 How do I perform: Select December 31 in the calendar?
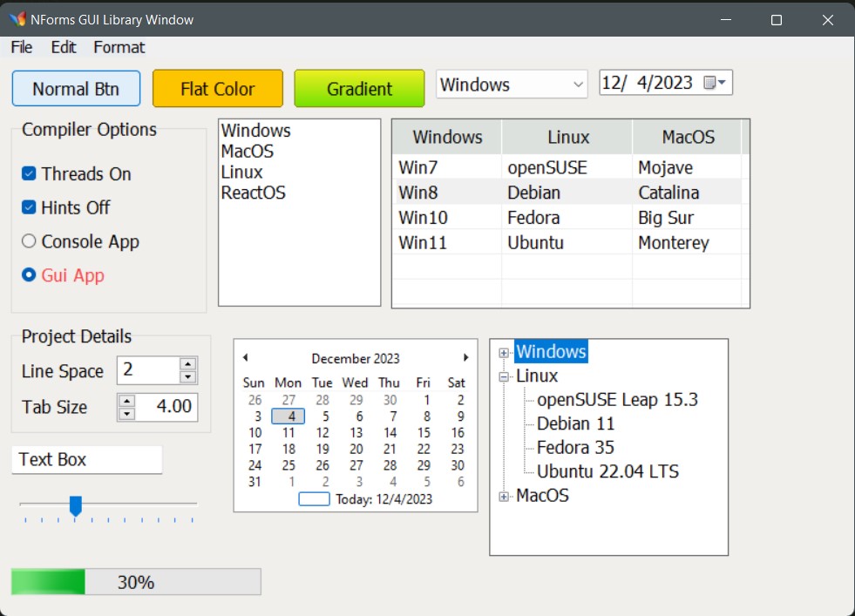(x=254, y=482)
